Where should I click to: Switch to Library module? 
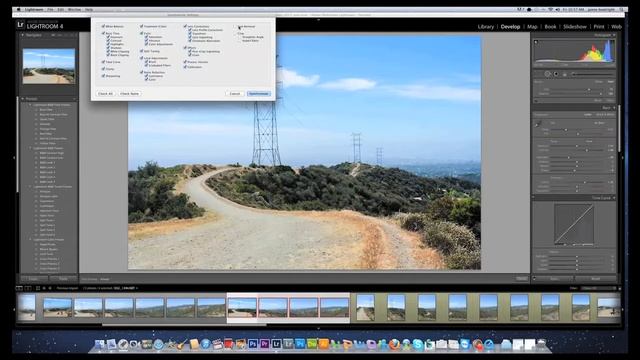click(486, 27)
